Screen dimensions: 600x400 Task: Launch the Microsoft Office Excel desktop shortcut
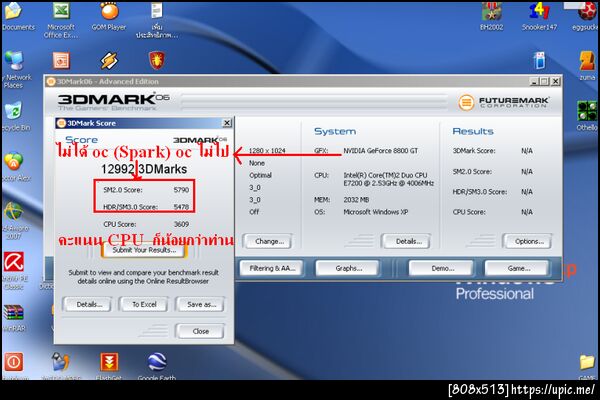61,19
